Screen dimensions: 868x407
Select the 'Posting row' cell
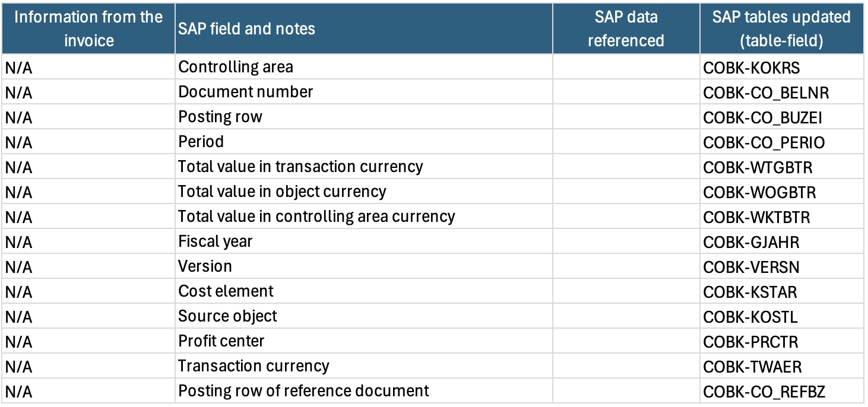coord(364,117)
